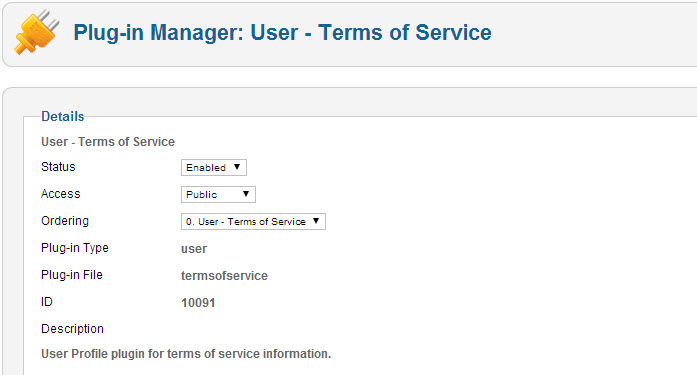Screen dimensions: 697x375
Task: Select the plug-in type value 'user'
Action: pyautogui.click(x=194, y=249)
